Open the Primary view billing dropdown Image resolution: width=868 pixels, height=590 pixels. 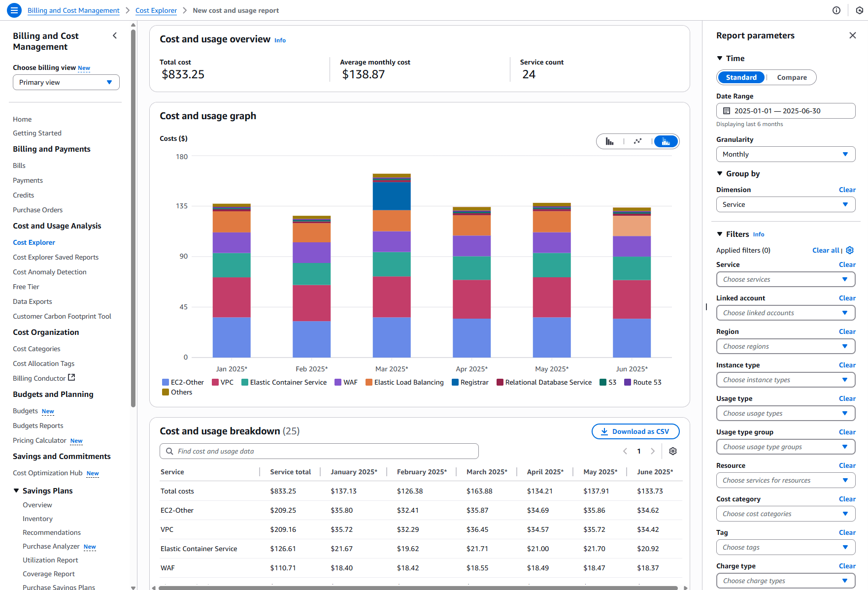(66, 82)
